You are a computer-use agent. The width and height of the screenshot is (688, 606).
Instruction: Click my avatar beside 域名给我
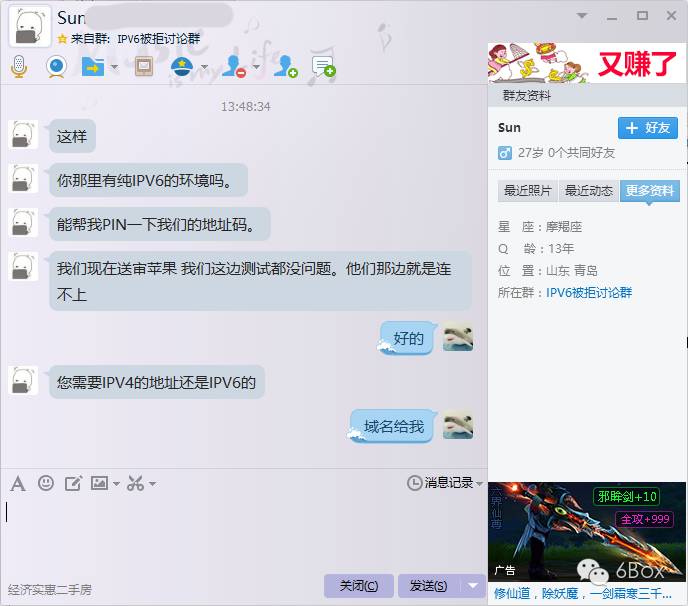tap(458, 425)
